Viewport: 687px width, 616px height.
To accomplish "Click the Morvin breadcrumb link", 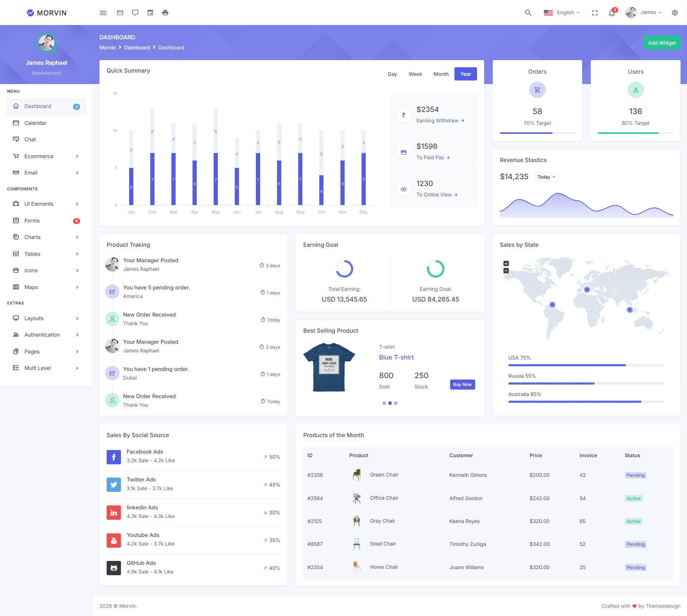I will coord(108,48).
